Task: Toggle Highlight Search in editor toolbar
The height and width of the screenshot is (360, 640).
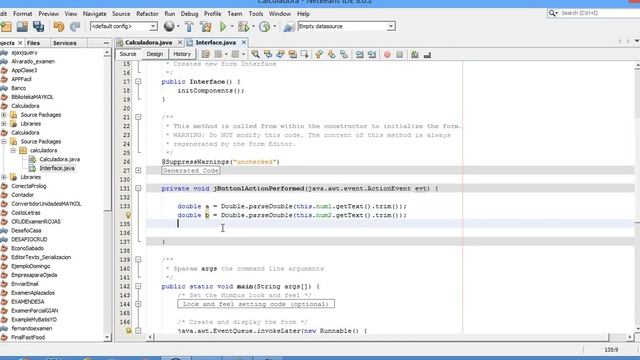Action: click(293, 54)
